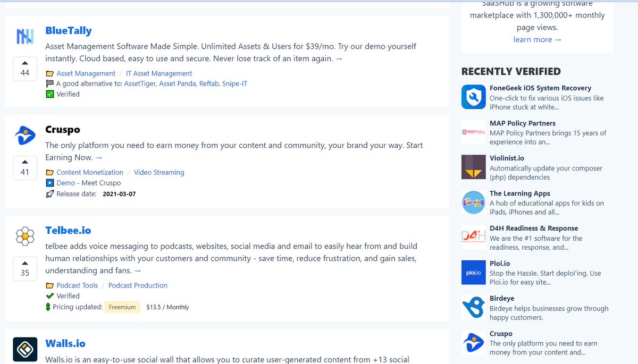Image resolution: width=638 pixels, height=364 pixels.
Task: Open the BlueTally product title
Action: click(69, 31)
